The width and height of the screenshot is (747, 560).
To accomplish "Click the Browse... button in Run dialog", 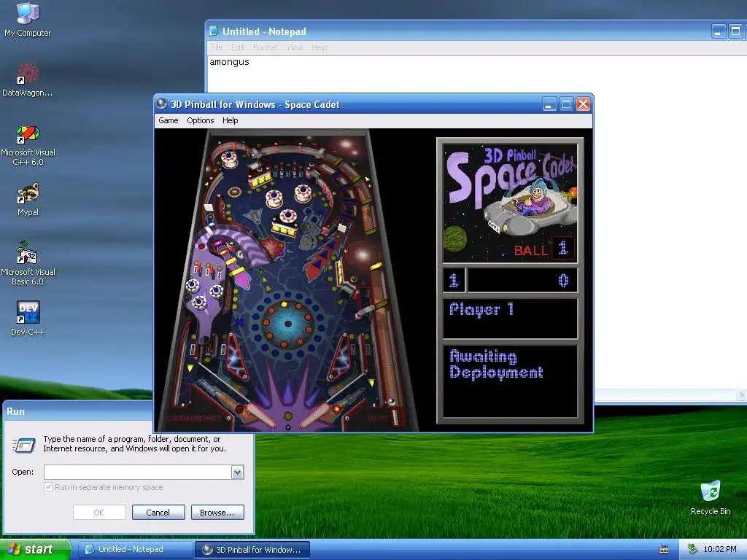I will [x=217, y=513].
